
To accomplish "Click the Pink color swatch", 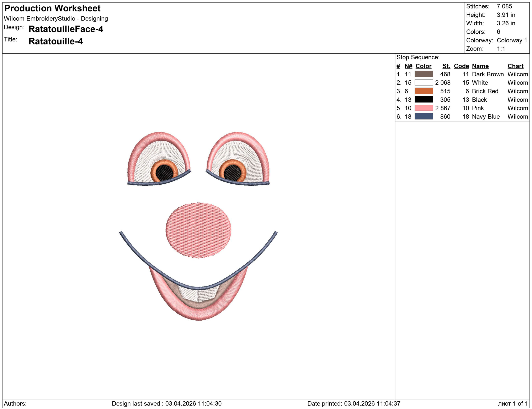I will (x=424, y=108).
